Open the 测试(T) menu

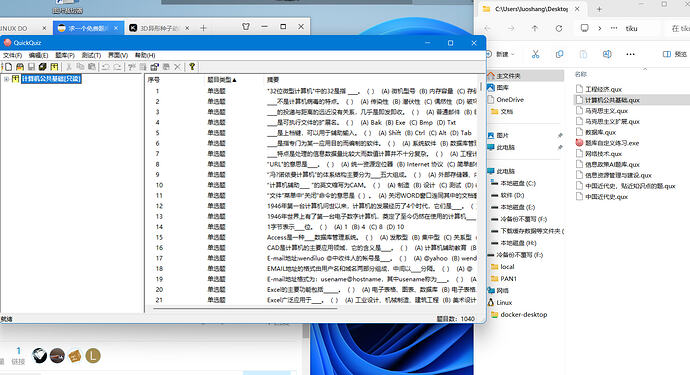tap(91, 55)
